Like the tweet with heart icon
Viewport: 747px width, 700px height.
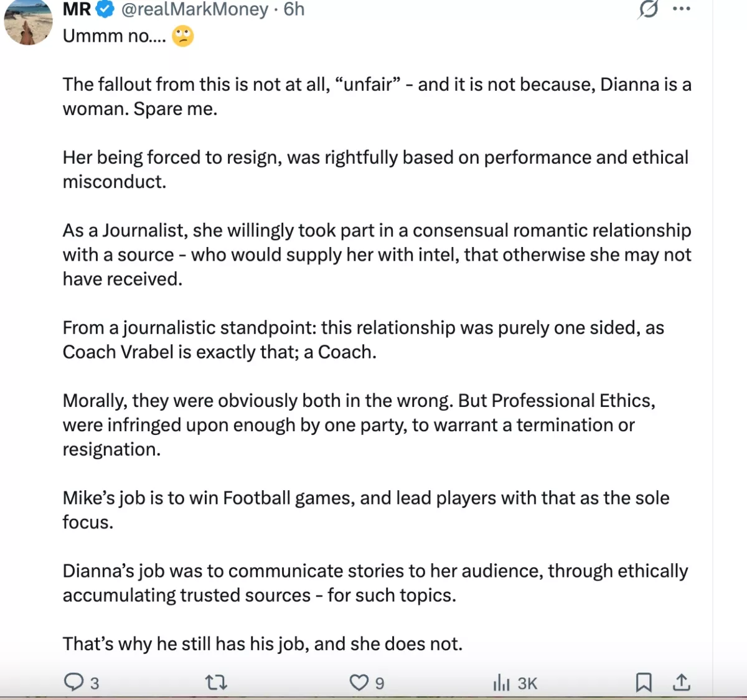point(359,683)
